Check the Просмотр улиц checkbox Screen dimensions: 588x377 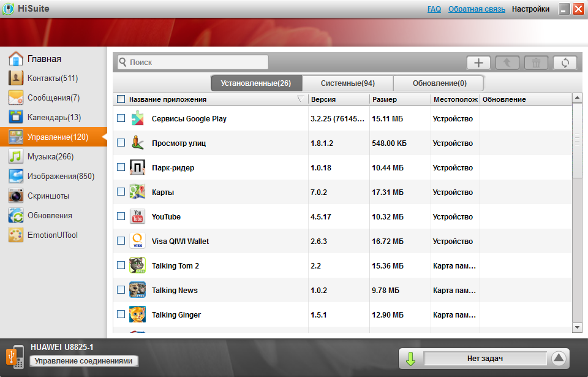(121, 142)
